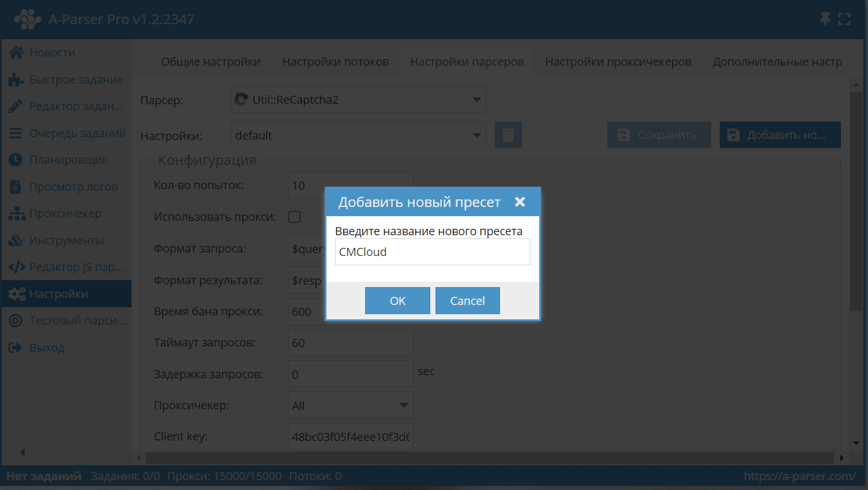
Task: Click Выход logout icon
Action: pos(16,348)
